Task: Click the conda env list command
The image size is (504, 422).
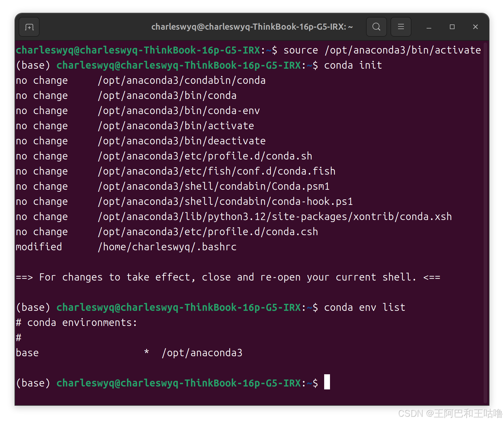Action: [364, 307]
